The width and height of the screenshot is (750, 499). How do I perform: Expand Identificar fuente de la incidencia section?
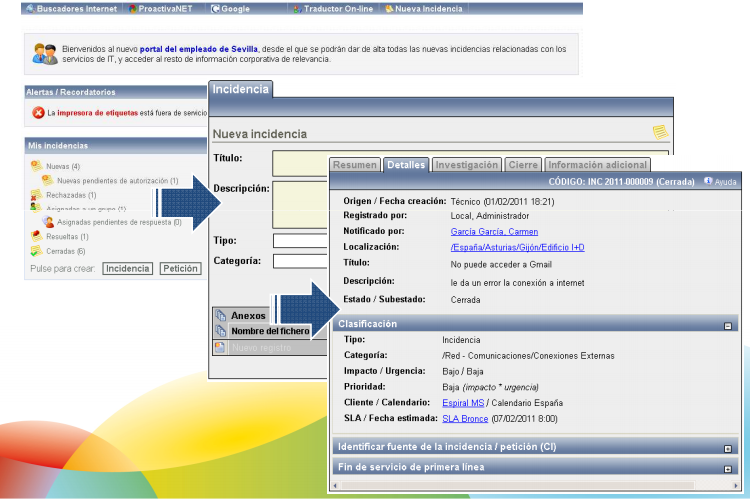tap(728, 449)
